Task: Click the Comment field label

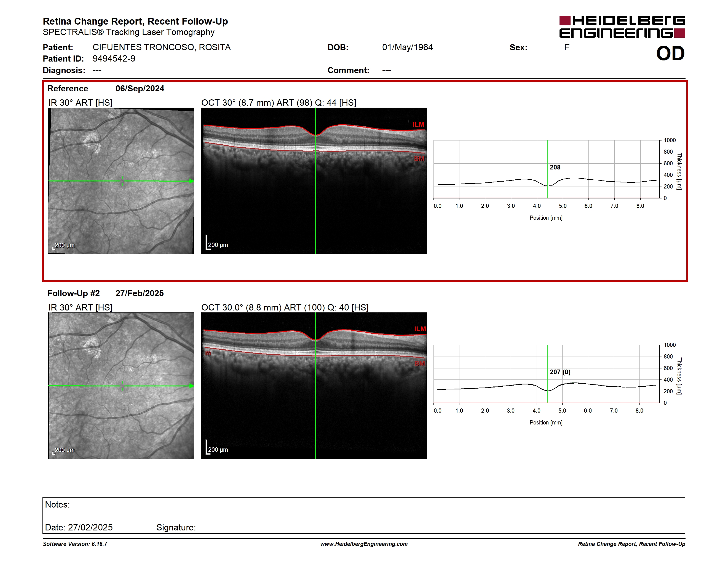Action: (348, 70)
